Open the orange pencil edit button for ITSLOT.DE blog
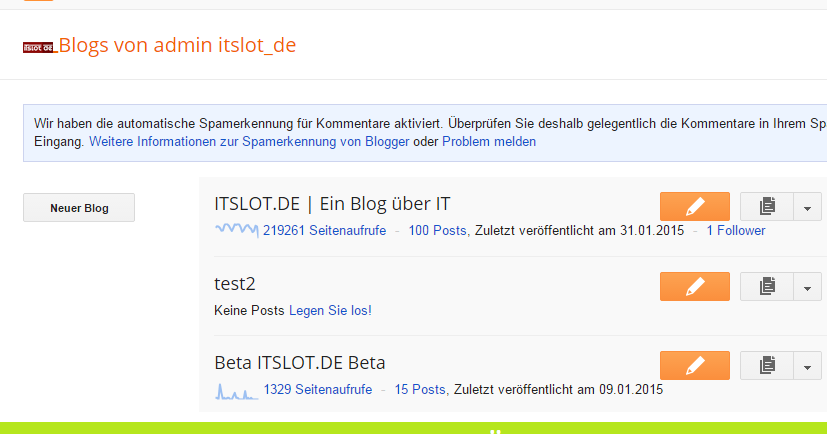Viewport: 827px width, 434px height. pyautogui.click(x=695, y=206)
